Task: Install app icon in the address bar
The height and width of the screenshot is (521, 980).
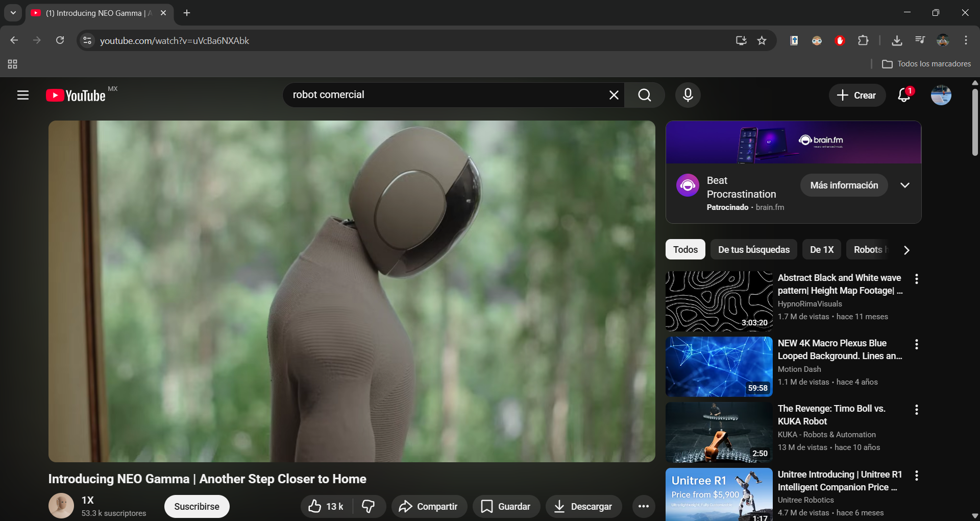Action: (x=741, y=40)
